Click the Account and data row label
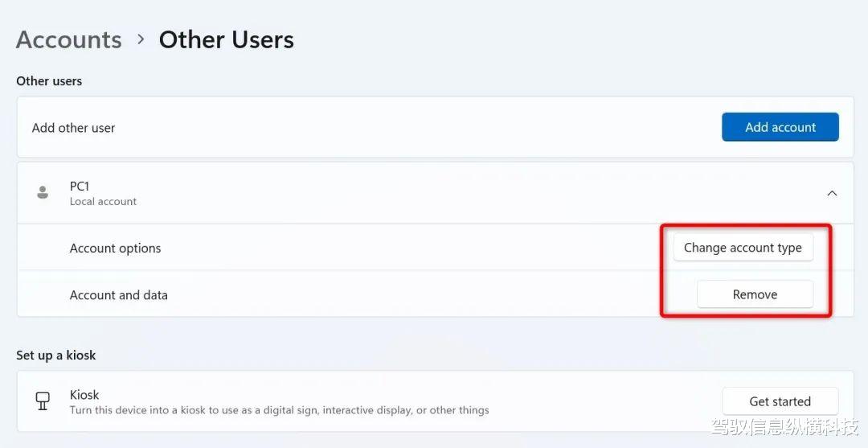This screenshot has height=448, width=868. [118, 295]
